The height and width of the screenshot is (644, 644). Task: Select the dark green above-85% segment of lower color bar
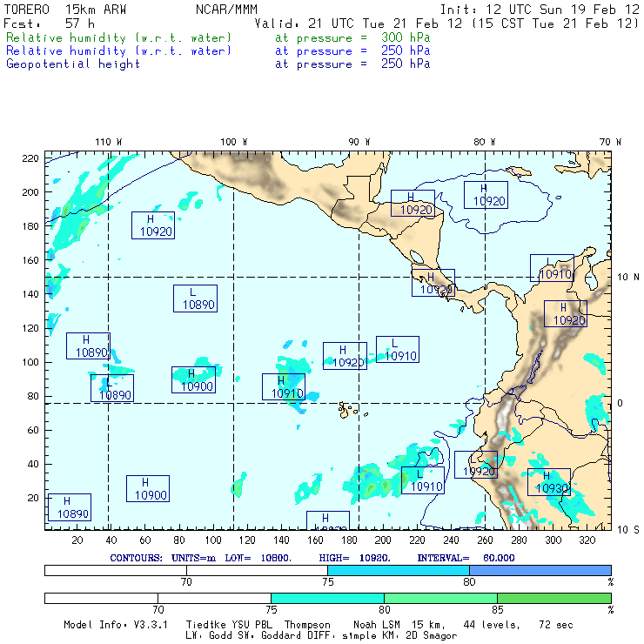(553, 599)
